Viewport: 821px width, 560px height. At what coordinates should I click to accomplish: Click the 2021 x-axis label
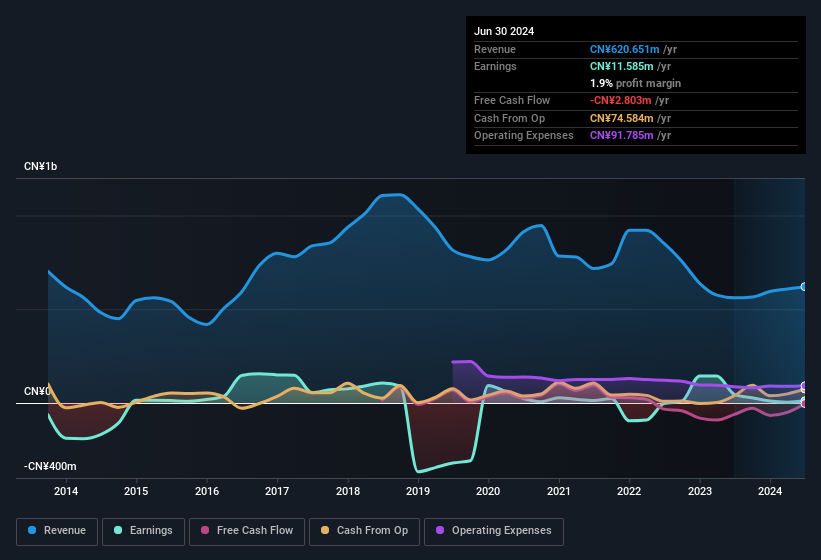[559, 491]
